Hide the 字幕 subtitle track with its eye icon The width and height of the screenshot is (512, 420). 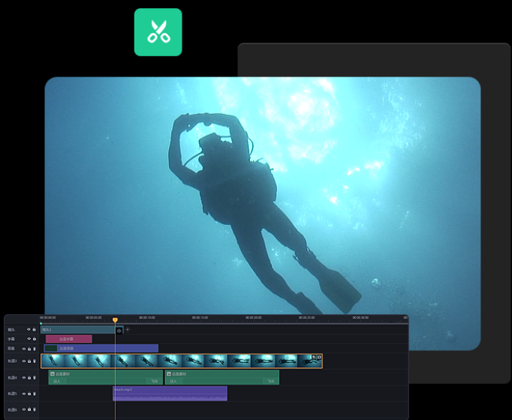pyautogui.click(x=29, y=339)
